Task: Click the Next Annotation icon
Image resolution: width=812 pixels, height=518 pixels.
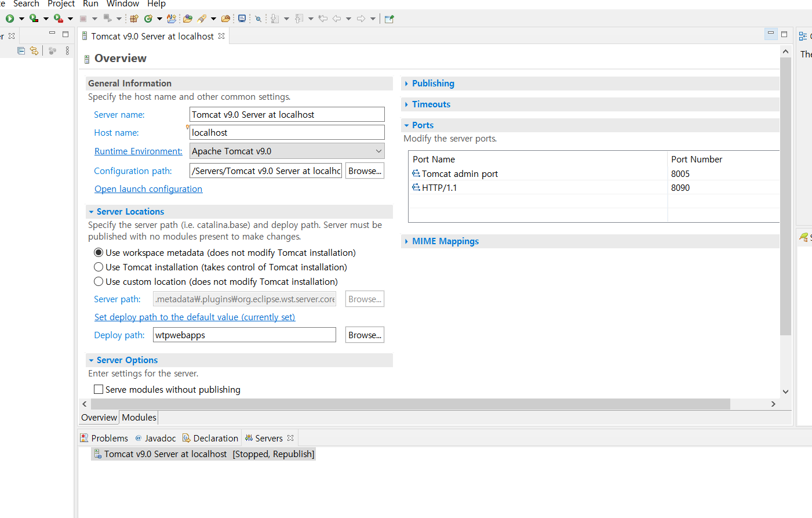Action: point(275,19)
